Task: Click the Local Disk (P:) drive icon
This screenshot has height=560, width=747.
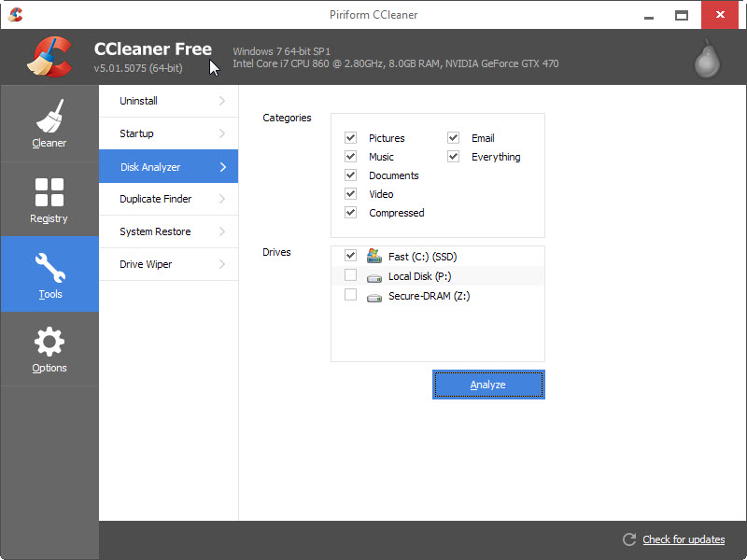Action: click(374, 277)
